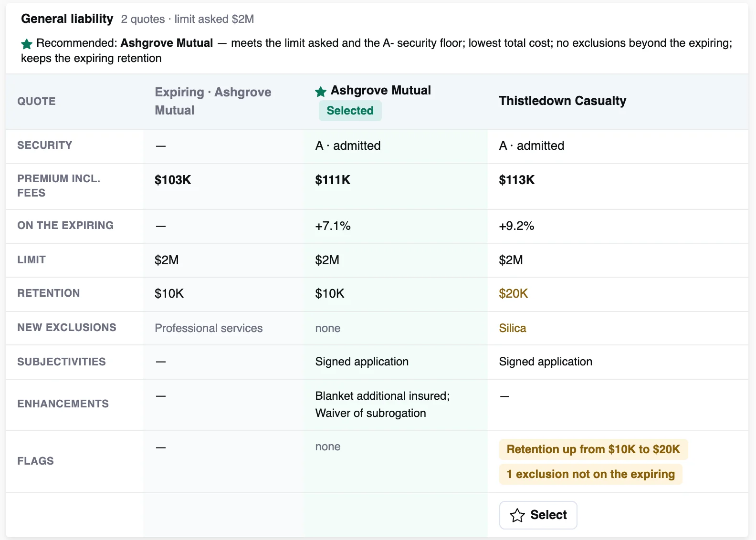
Task: Select the Thistledown Casualty quote
Action: point(538,515)
